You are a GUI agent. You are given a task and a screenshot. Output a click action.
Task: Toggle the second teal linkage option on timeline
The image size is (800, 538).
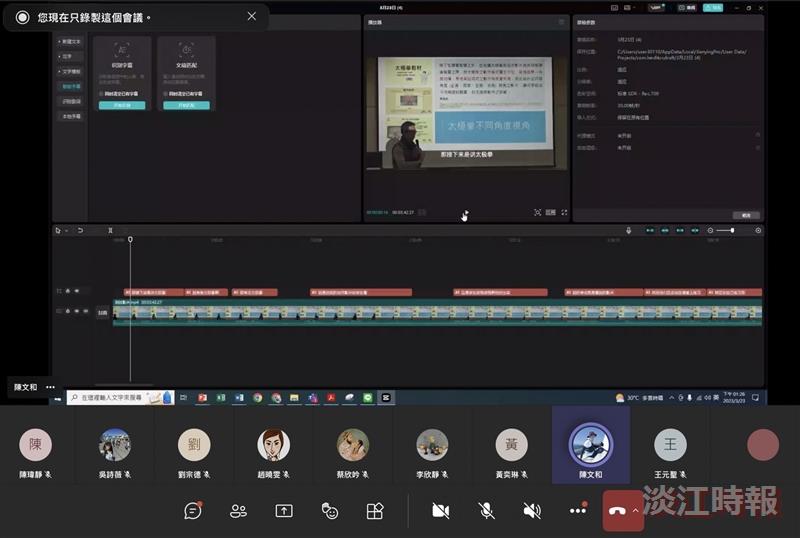[x=665, y=231]
